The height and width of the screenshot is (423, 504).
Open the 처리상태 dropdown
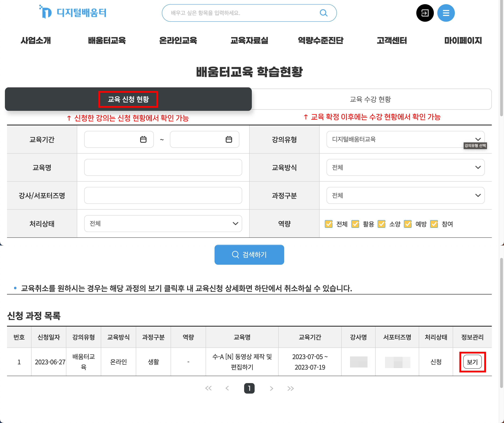[163, 224]
